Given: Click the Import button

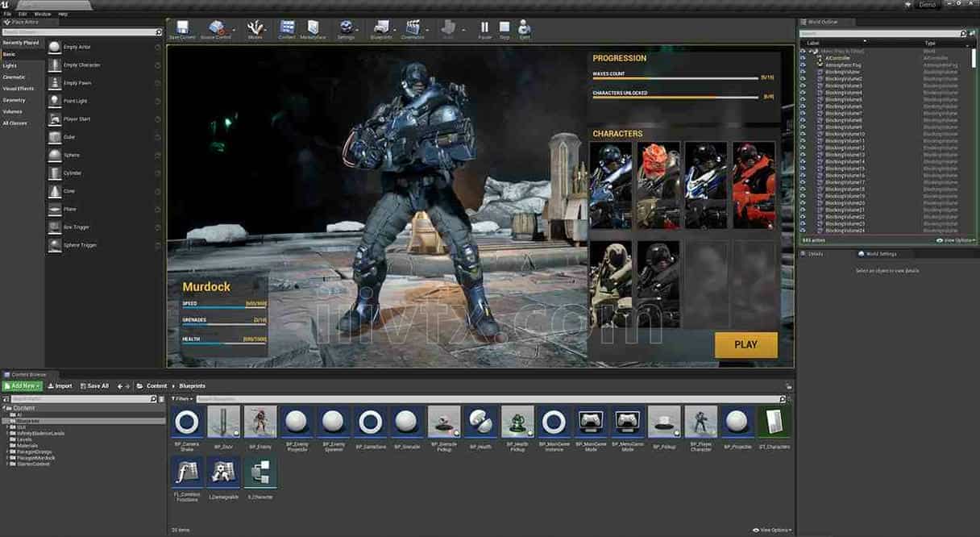Looking at the screenshot, I should coord(60,386).
